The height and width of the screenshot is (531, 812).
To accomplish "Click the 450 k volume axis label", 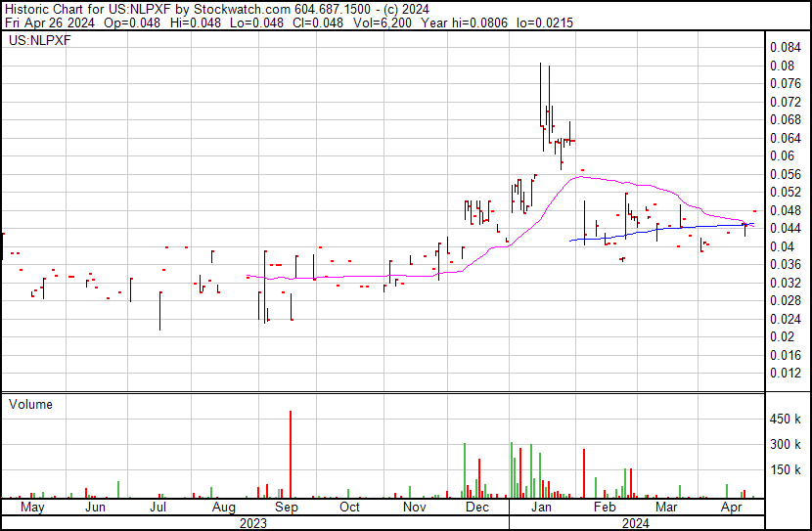I will click(786, 420).
